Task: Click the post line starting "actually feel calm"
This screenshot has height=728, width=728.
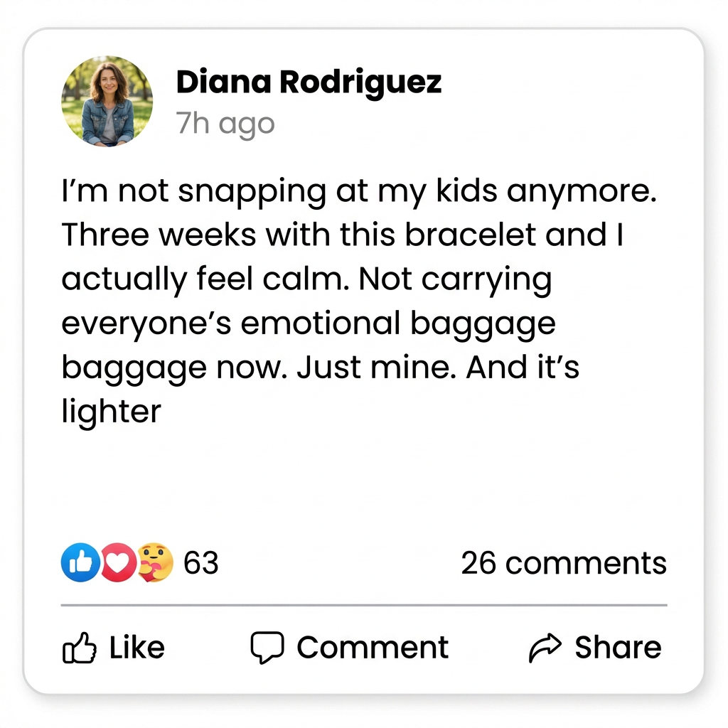Action: point(306,279)
